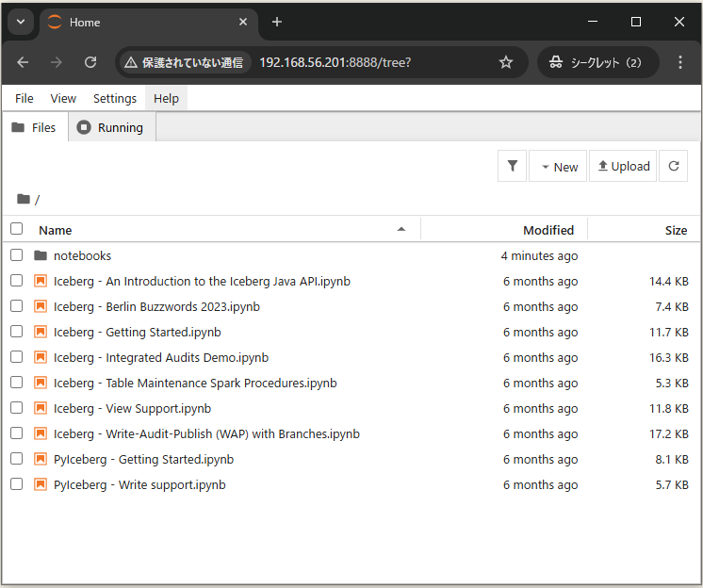Viewport: 703px width, 588px height.
Task: Click the browser reload icon
Action: point(90,62)
